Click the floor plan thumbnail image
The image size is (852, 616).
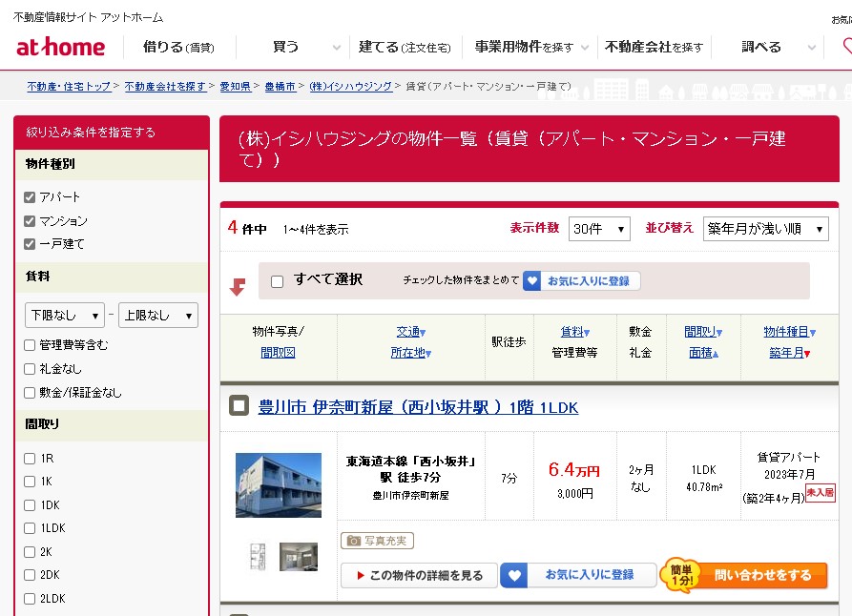coord(257,556)
